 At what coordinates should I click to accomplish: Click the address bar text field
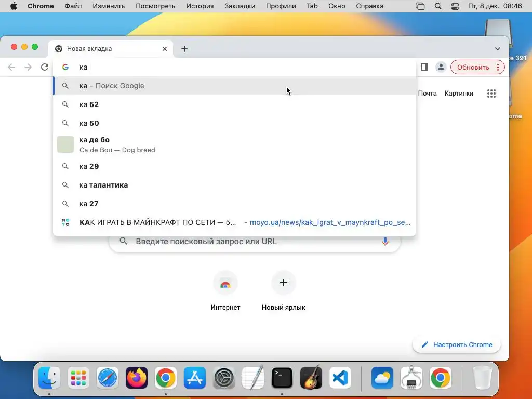[234, 67]
